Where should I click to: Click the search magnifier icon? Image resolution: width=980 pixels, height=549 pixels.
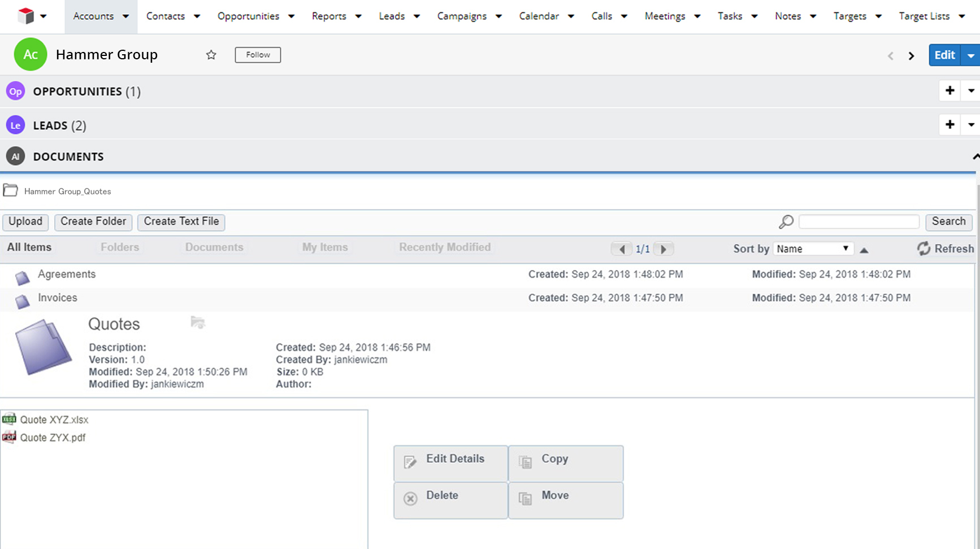(786, 221)
